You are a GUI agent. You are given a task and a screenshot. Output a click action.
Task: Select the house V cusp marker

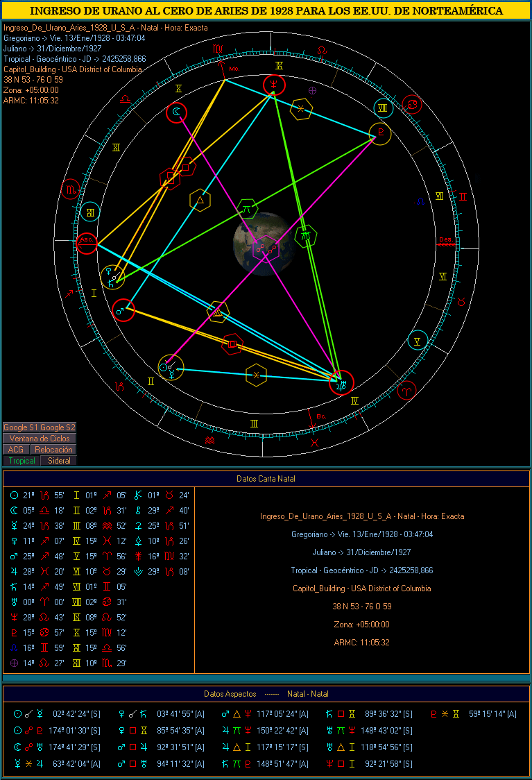(x=417, y=341)
